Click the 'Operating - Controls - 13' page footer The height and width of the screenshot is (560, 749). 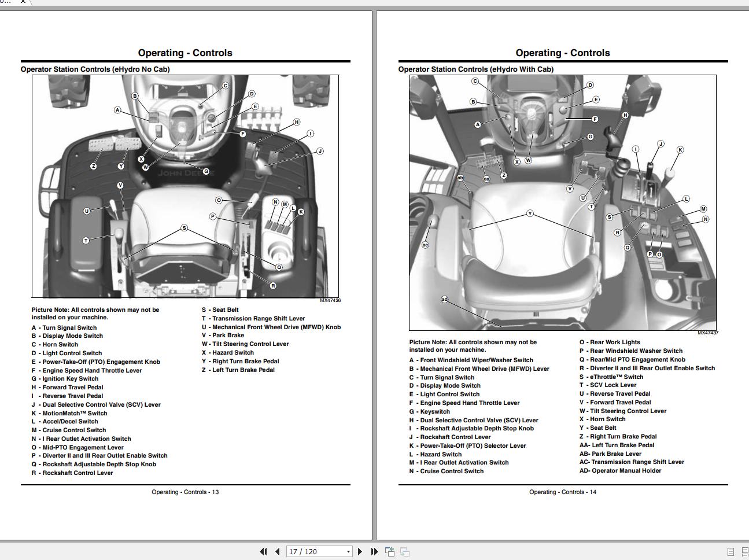(185, 492)
